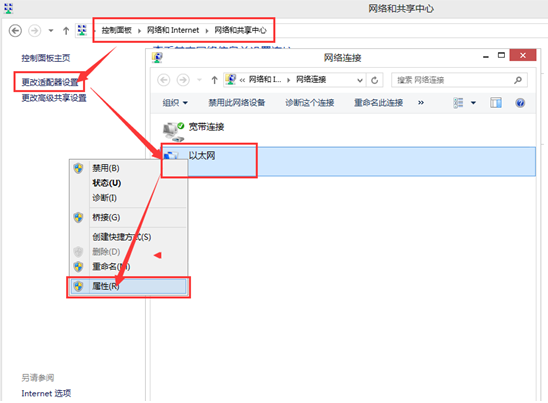Open the 组织 dropdown menu

175,103
